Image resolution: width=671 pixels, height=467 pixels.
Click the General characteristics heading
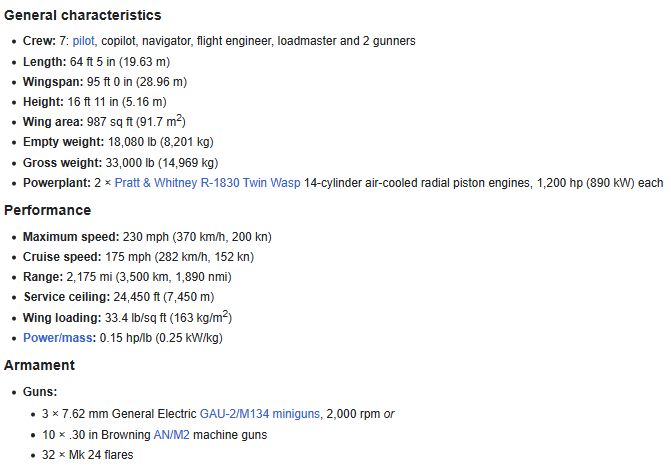82,16
